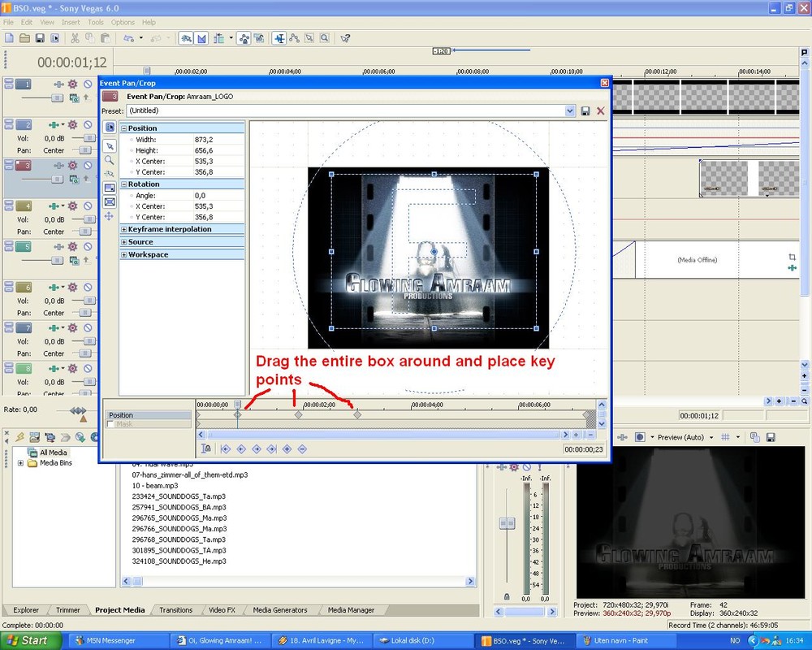Select file 10 - beam.mp3

(155, 486)
